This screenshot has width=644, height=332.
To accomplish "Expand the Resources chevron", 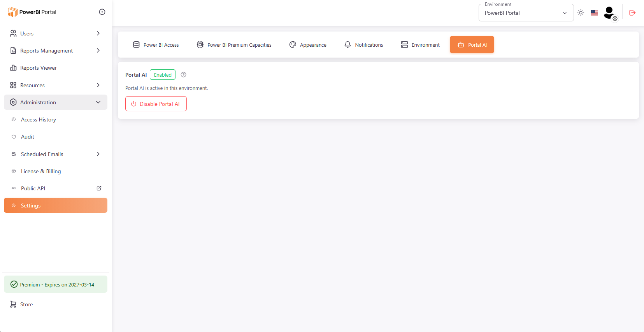I will click(98, 85).
